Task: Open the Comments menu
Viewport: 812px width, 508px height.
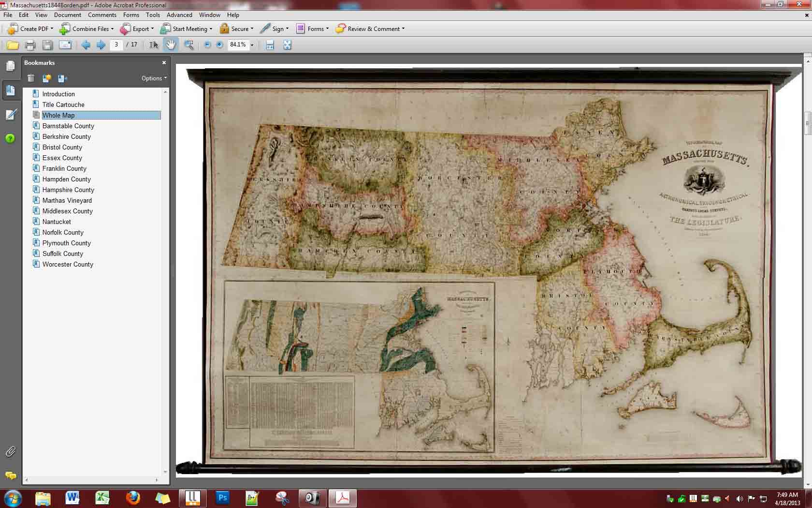Action: click(102, 15)
